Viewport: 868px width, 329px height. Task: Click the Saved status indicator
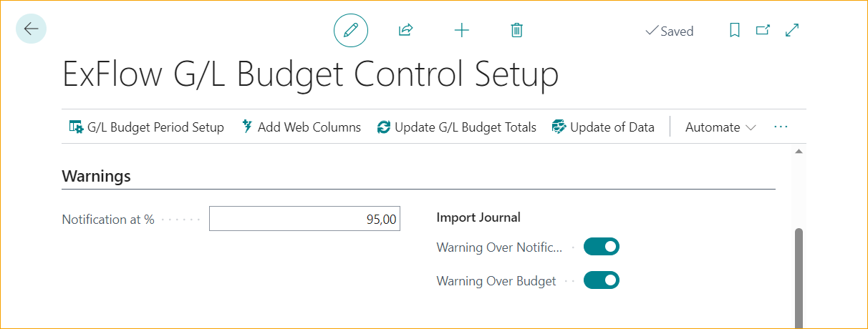coord(670,31)
